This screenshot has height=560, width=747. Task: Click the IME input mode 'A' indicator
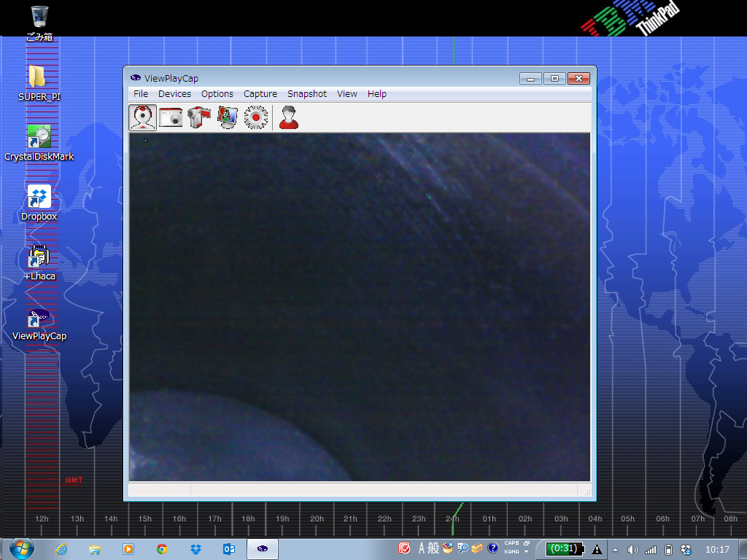[x=421, y=548]
